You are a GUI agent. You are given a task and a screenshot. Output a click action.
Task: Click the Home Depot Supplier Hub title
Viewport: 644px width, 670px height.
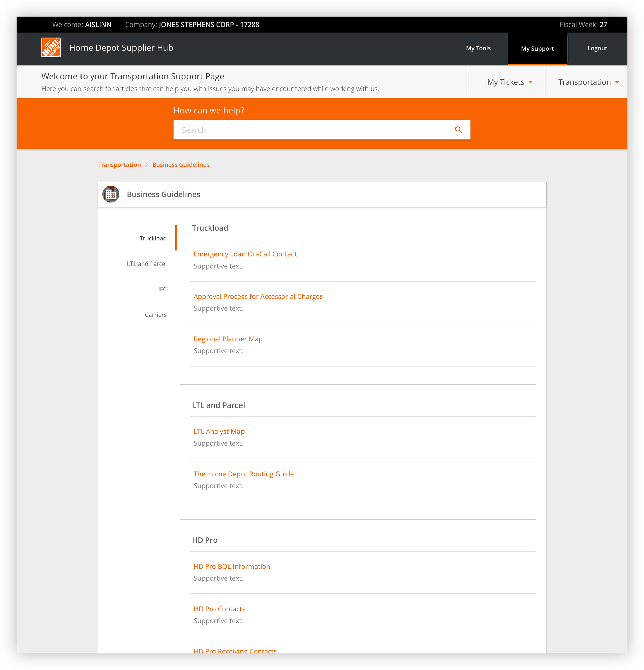(121, 48)
